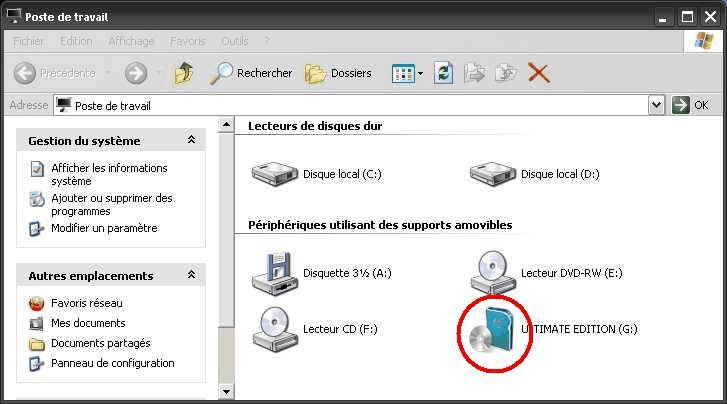Click the Windows flag logo
Viewport: 727px width, 404px height.
704,41
